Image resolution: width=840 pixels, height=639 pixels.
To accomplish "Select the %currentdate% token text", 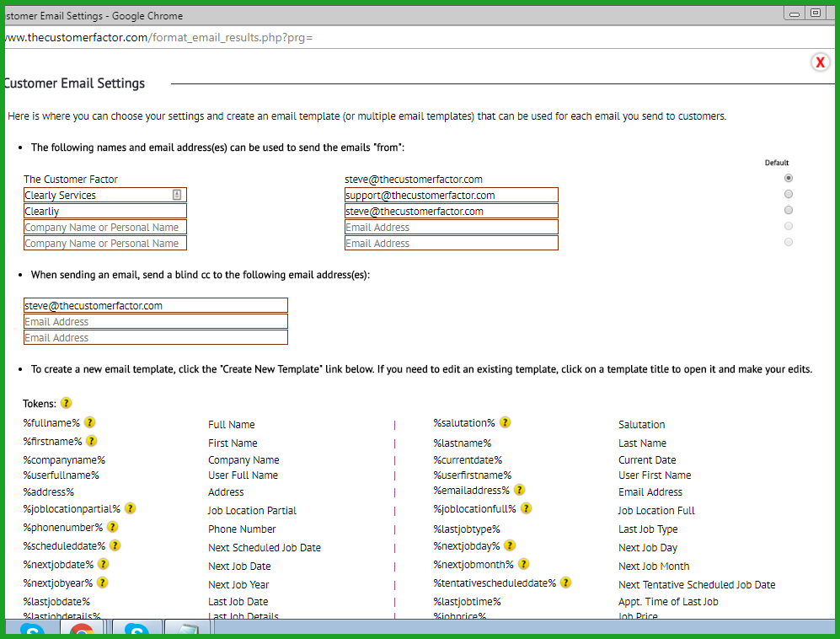I will coord(468,460).
